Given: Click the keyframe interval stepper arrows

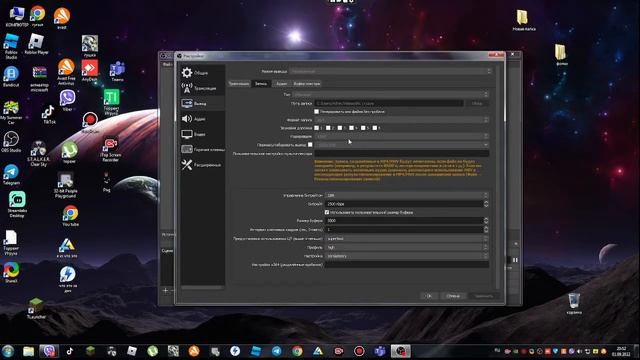Looking at the screenshot, I should tap(486, 229).
